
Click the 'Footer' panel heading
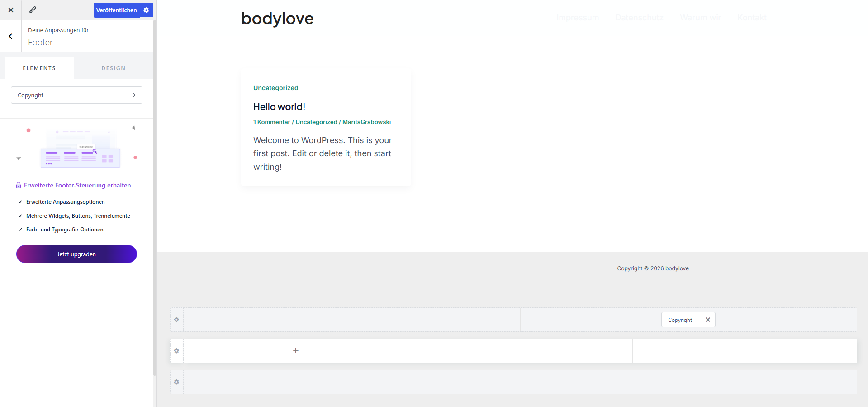tap(40, 42)
